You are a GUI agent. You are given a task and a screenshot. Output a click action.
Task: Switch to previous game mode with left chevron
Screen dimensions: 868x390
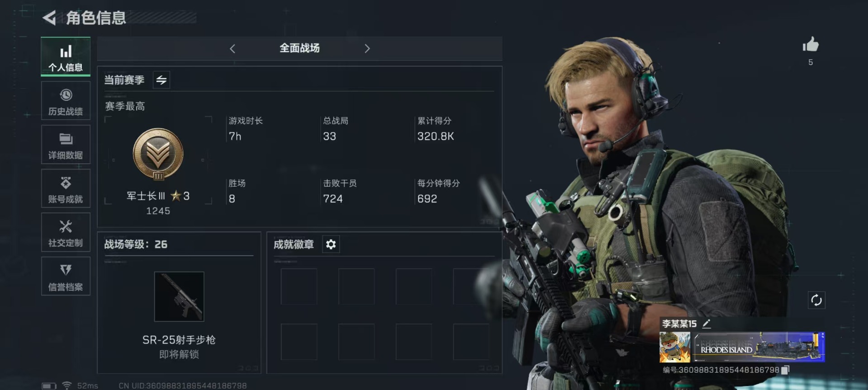[232, 48]
